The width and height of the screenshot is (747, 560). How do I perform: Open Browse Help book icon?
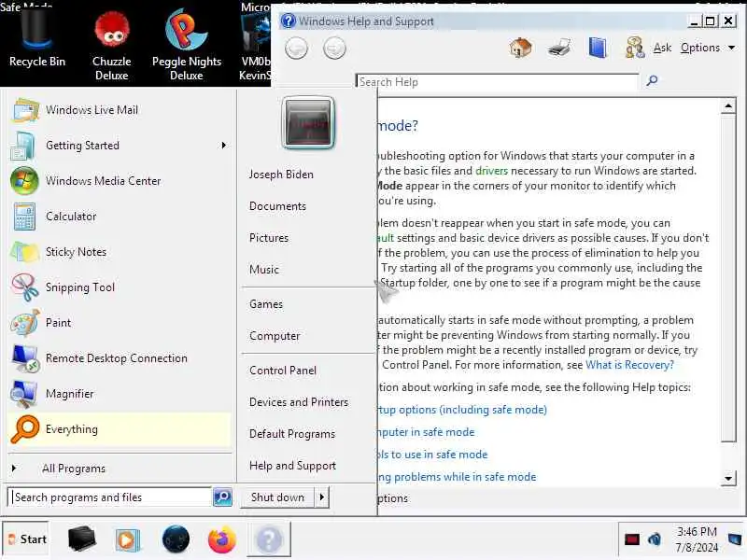[x=597, y=48]
